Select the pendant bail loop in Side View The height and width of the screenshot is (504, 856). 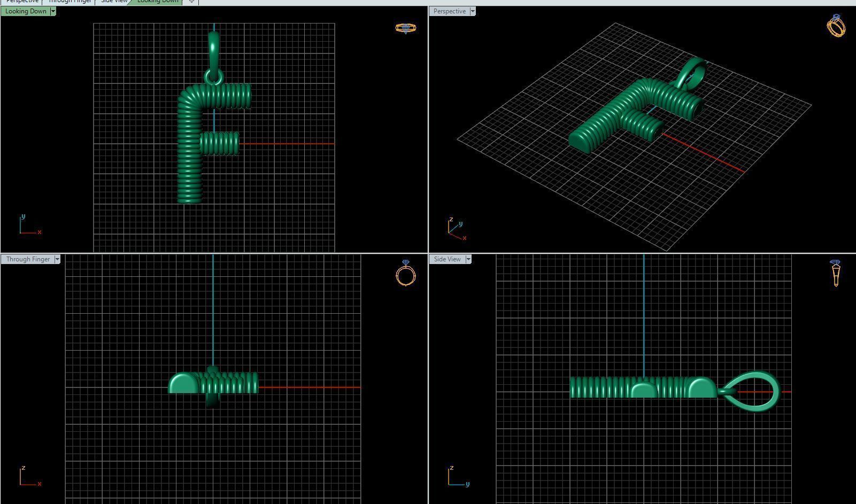point(751,392)
